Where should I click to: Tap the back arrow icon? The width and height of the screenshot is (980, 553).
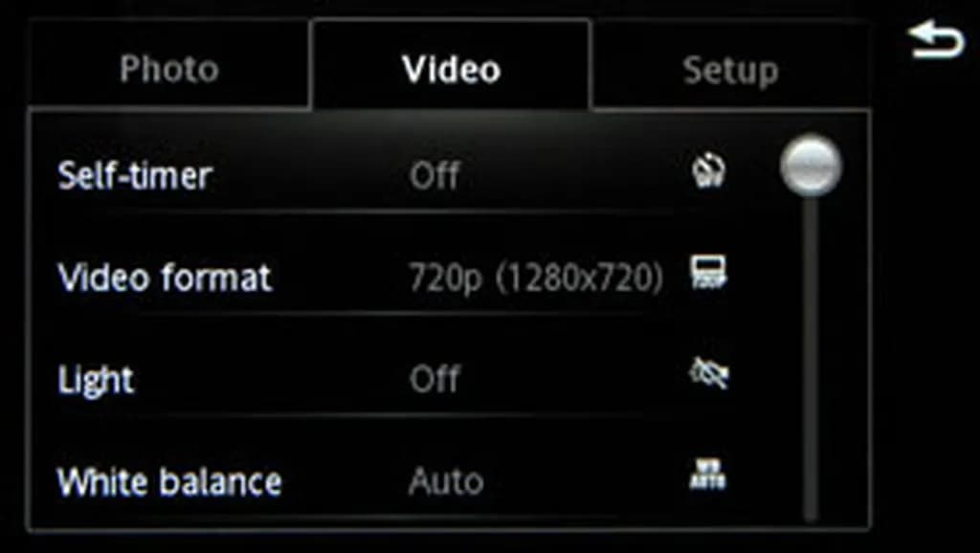935,40
